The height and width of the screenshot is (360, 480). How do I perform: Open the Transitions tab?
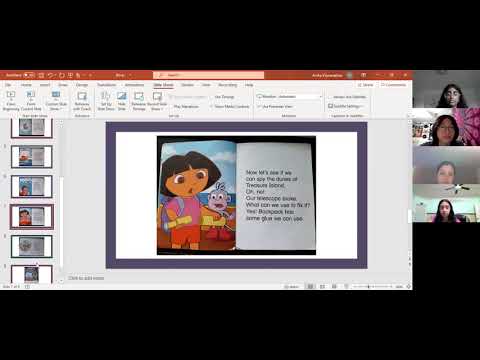(106, 85)
